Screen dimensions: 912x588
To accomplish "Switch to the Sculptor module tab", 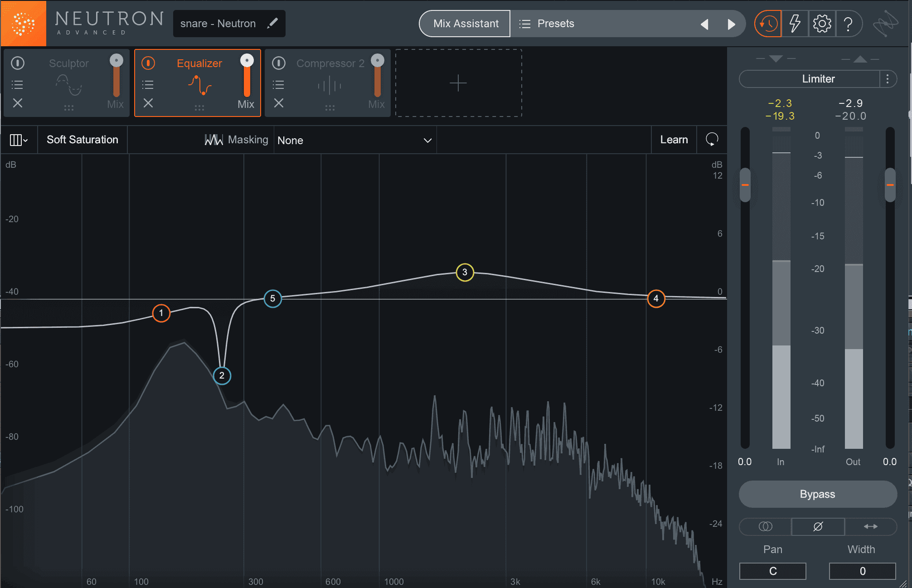I will point(67,83).
